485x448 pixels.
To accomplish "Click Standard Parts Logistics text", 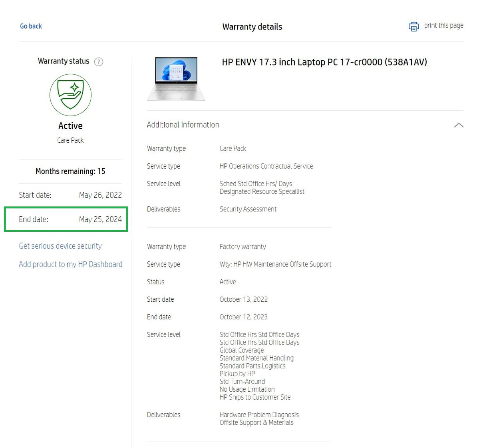I will pyautogui.click(x=252, y=366).
